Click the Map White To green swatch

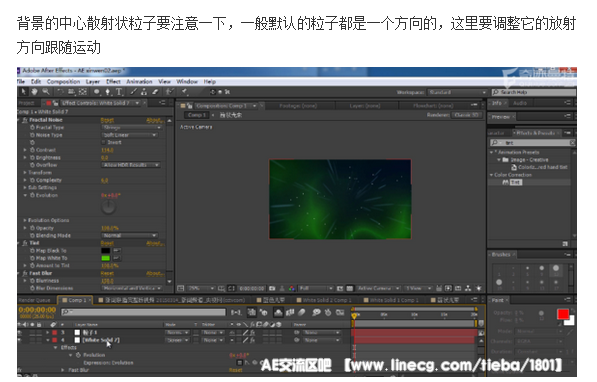pos(105,258)
